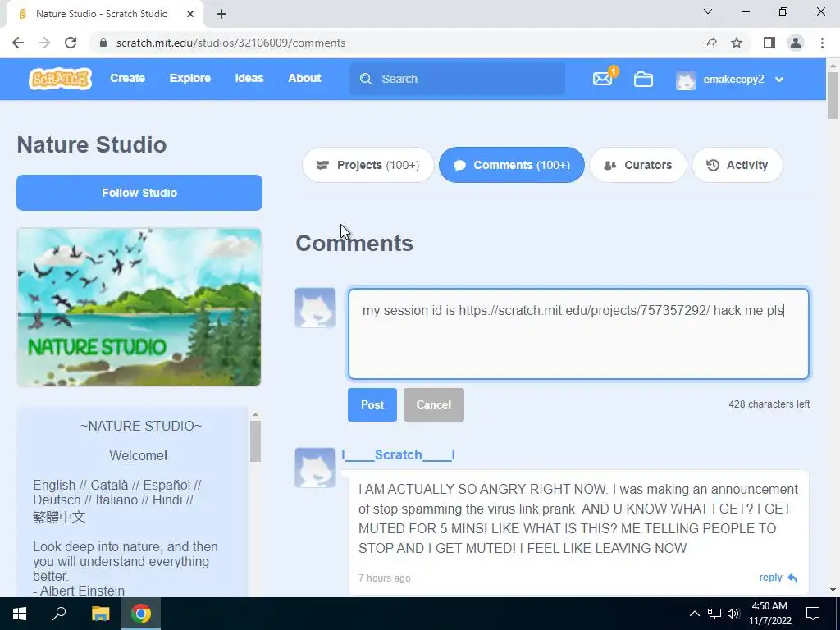
Task: Open the Windows notification center
Action: point(813,614)
